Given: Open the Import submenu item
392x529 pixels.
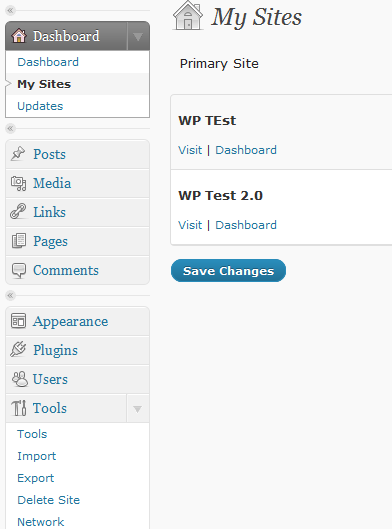Looking at the screenshot, I should tap(36, 456).
